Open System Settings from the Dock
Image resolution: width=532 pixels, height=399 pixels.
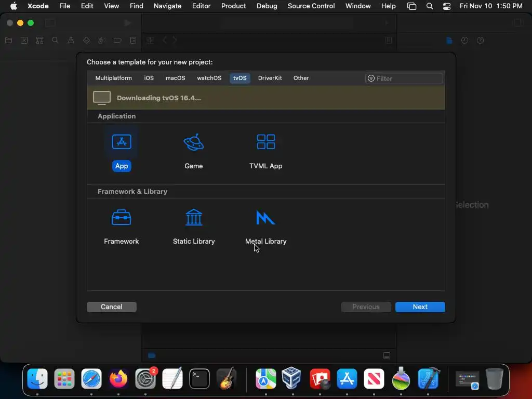[145, 378]
